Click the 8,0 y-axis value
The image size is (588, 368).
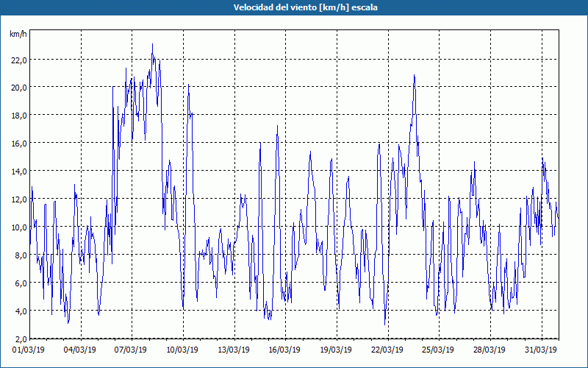pos(21,255)
